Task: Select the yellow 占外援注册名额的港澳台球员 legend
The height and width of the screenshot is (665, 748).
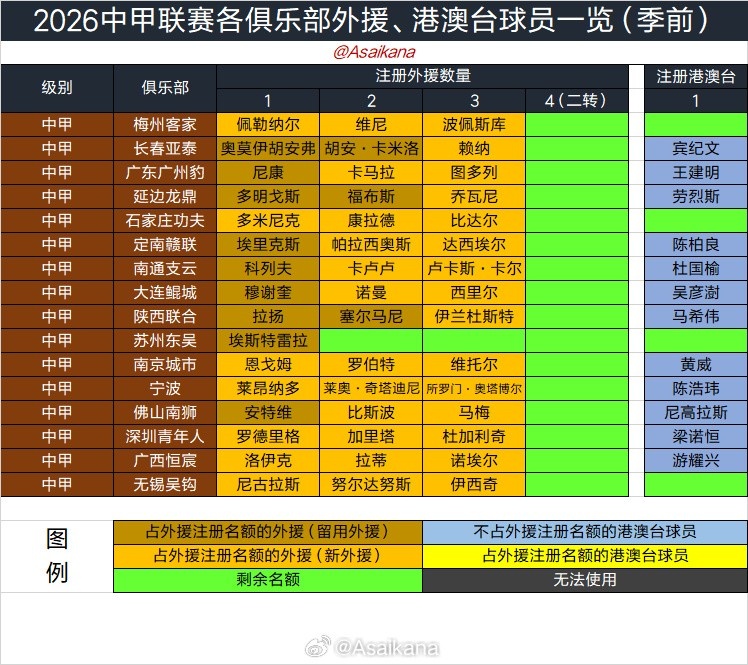Action: [x=585, y=555]
